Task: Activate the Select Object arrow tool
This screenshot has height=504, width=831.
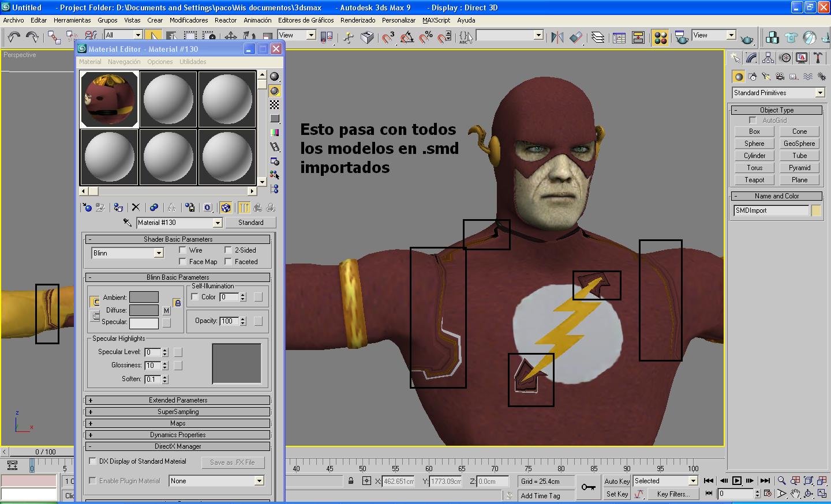Action: coord(153,37)
